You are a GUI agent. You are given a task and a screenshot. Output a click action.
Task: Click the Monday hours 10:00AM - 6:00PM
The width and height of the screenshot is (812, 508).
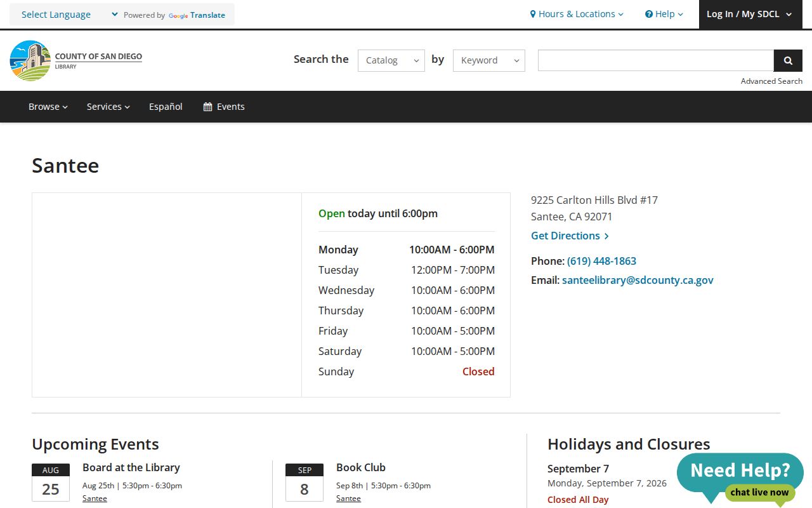(x=452, y=250)
